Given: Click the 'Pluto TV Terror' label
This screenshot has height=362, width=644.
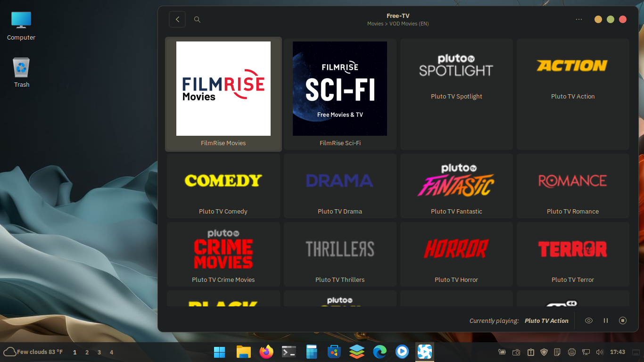Looking at the screenshot, I should click(x=573, y=280).
